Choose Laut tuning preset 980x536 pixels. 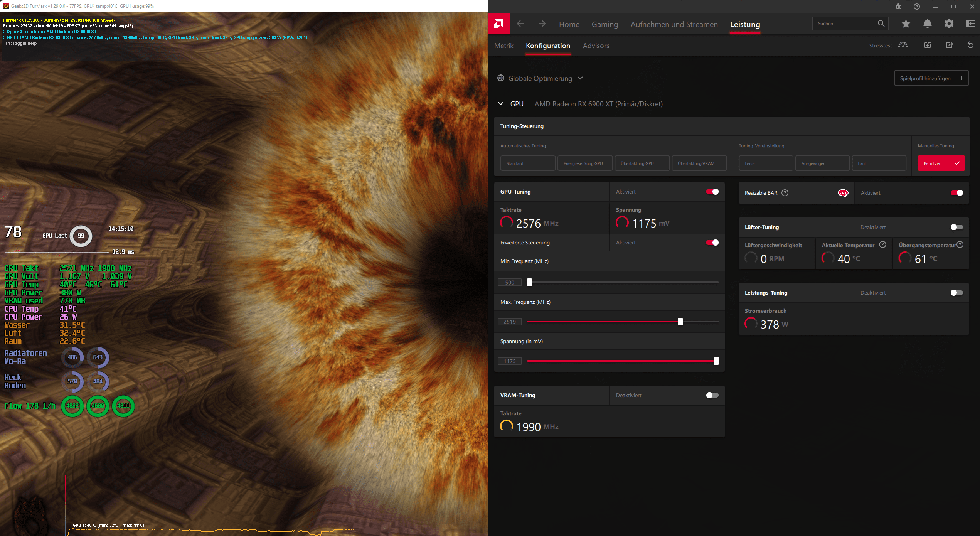click(x=879, y=163)
